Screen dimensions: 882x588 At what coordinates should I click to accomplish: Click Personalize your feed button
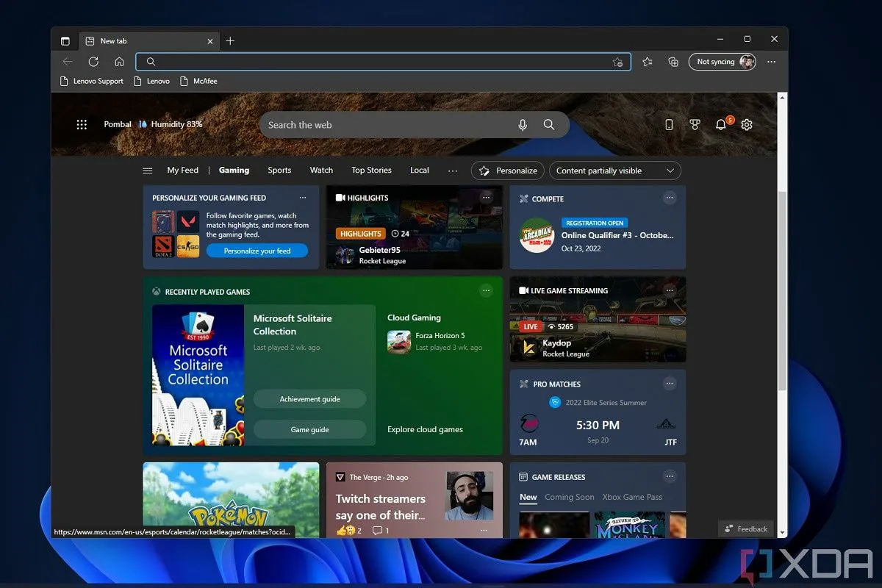pos(257,251)
